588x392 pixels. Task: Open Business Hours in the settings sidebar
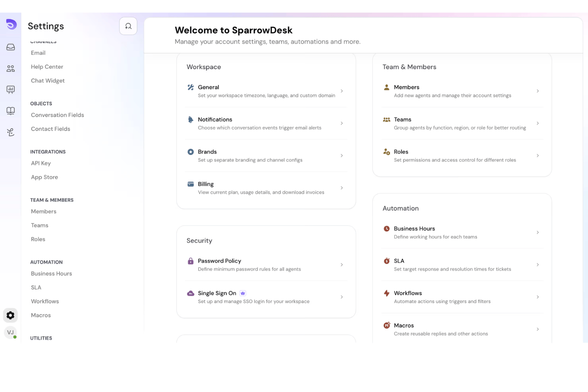pyautogui.click(x=52, y=274)
